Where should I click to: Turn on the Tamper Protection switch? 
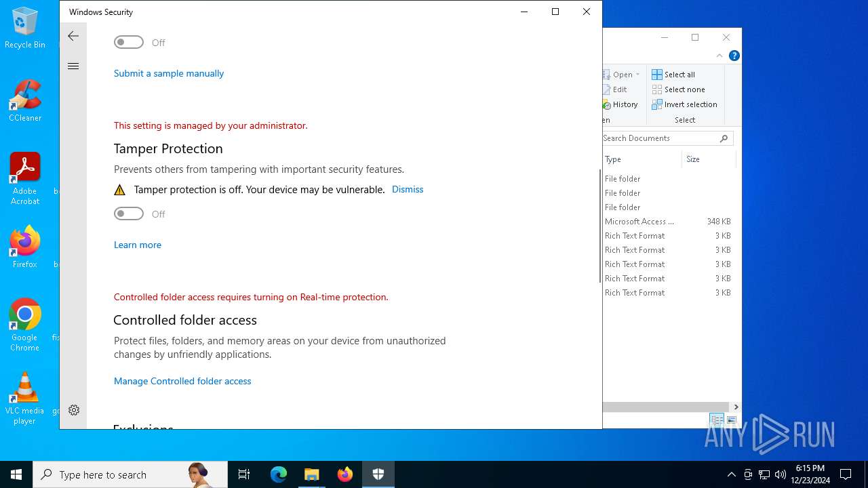pos(129,213)
